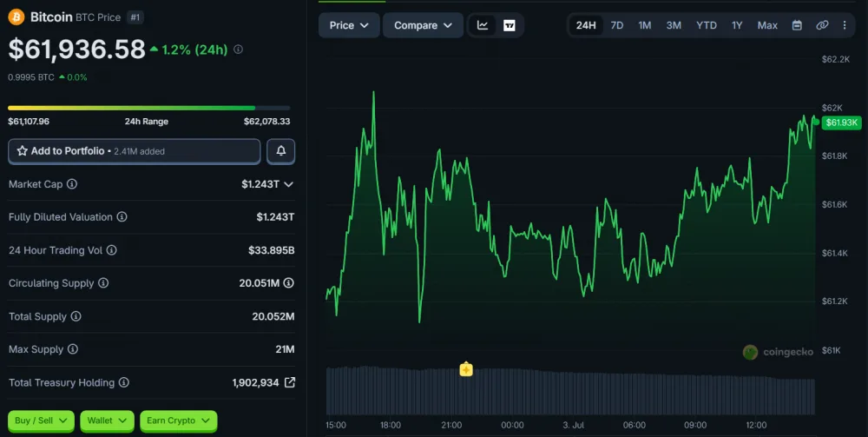
Task: Select the Max time range
Action: point(767,25)
